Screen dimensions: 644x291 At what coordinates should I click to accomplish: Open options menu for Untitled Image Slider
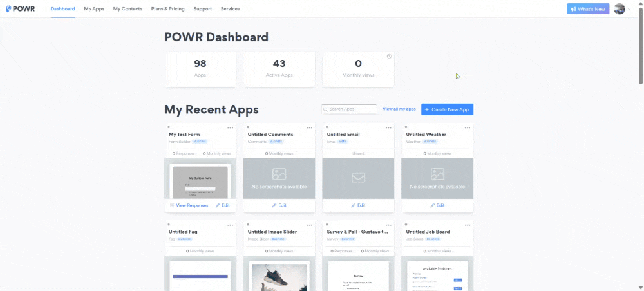309,225
